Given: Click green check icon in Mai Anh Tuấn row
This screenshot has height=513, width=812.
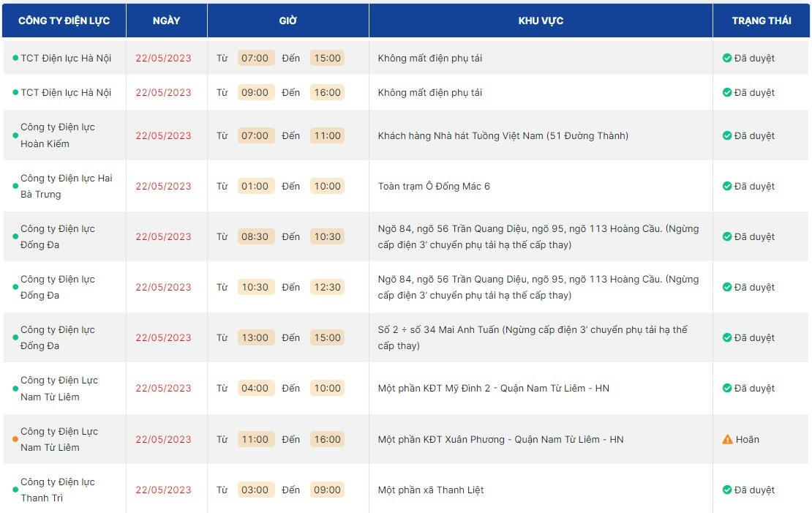Looking at the screenshot, I should (727, 338).
